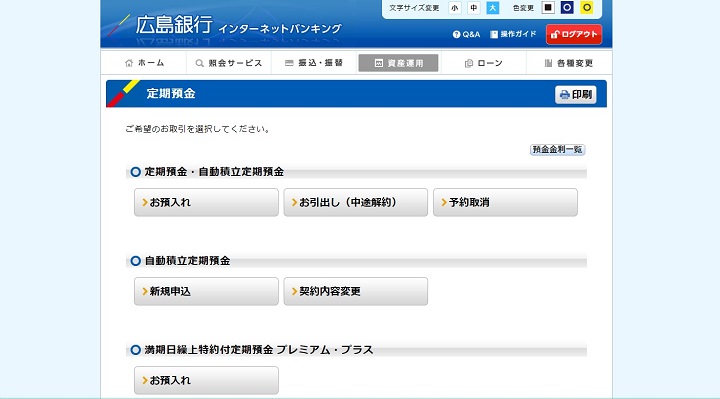This screenshot has height=399, width=720.
Task: Go to the ホーム menu
Action: pyautogui.click(x=144, y=63)
